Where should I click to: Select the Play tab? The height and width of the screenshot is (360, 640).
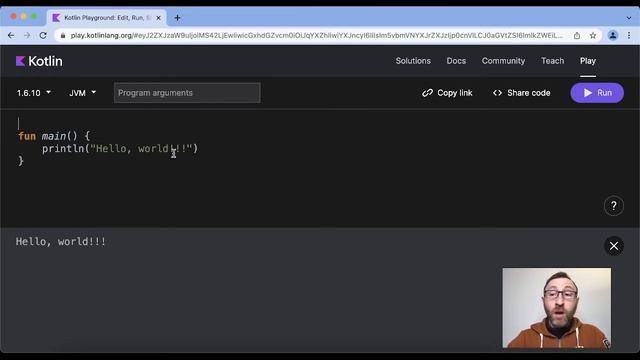point(588,61)
